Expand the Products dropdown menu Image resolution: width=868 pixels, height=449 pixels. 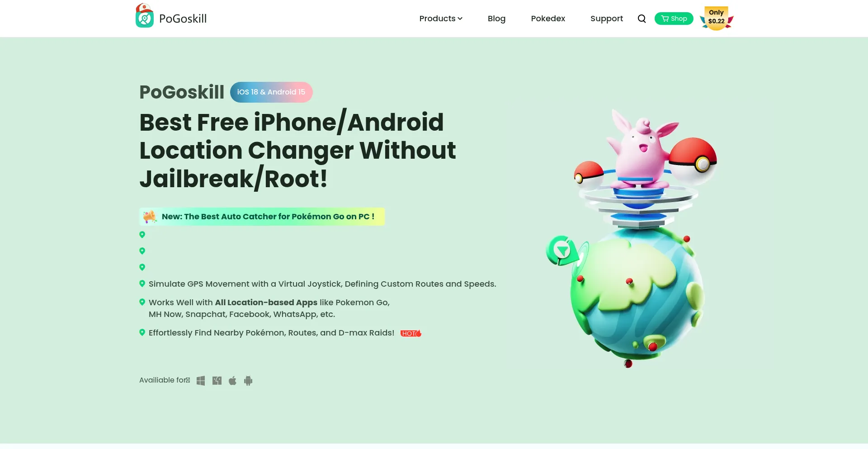(441, 19)
